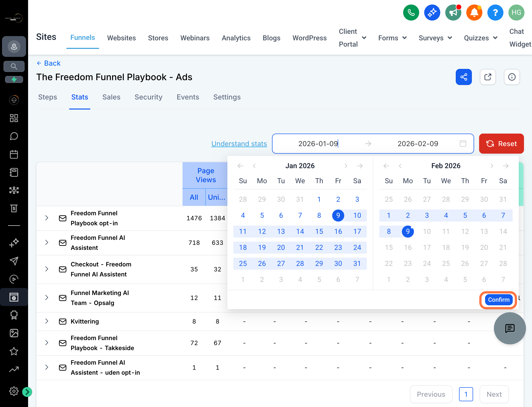Open the Forms dropdown menu

click(392, 38)
